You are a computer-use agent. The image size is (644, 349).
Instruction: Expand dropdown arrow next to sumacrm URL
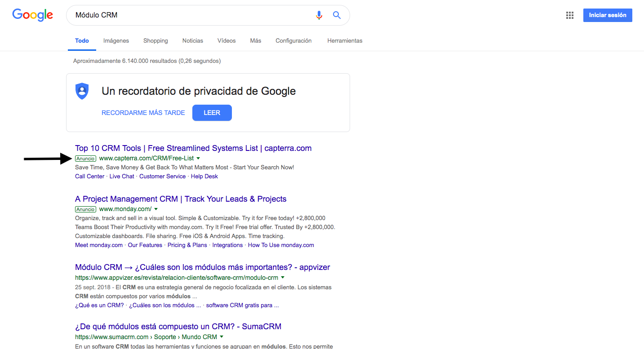(222, 337)
